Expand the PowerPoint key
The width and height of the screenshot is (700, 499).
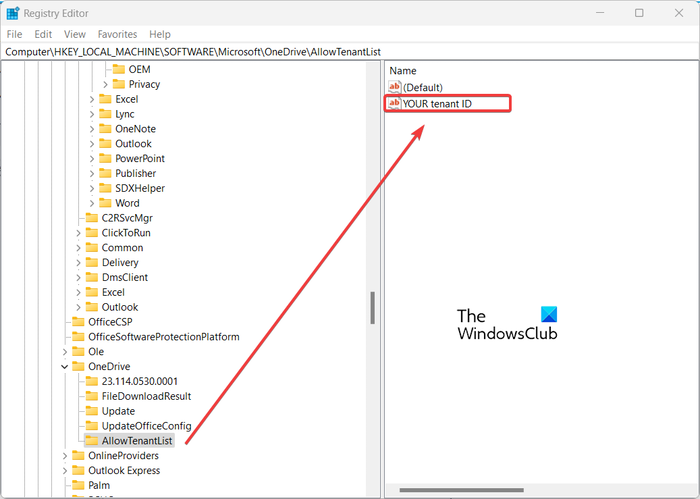click(x=92, y=158)
